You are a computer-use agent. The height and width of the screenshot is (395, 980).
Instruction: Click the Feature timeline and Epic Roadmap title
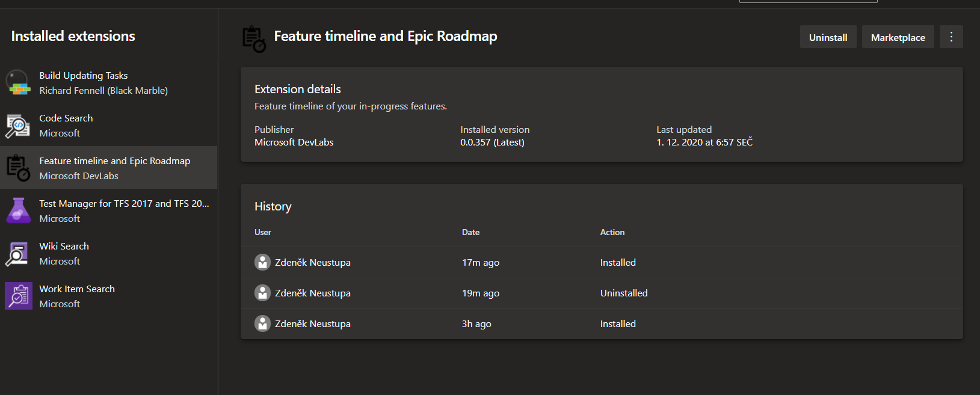(x=386, y=37)
